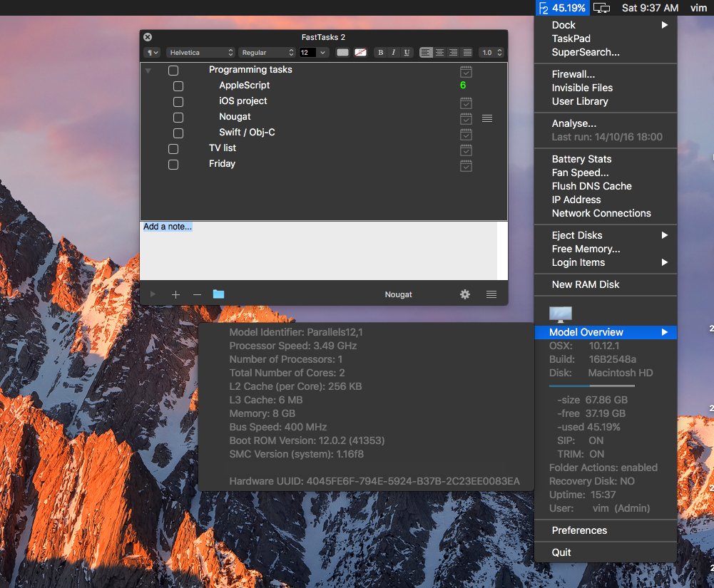Collapse the Programming tasks group

click(x=148, y=70)
